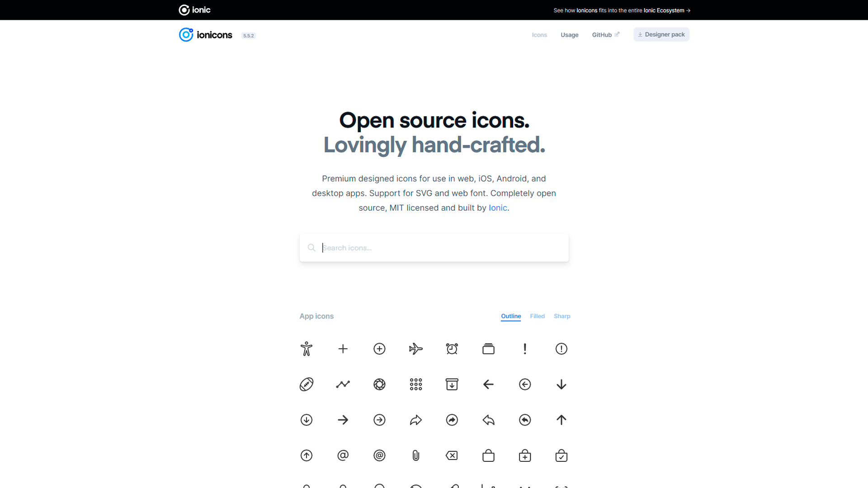Go to the Usage page
The width and height of the screenshot is (868, 488).
tap(570, 35)
